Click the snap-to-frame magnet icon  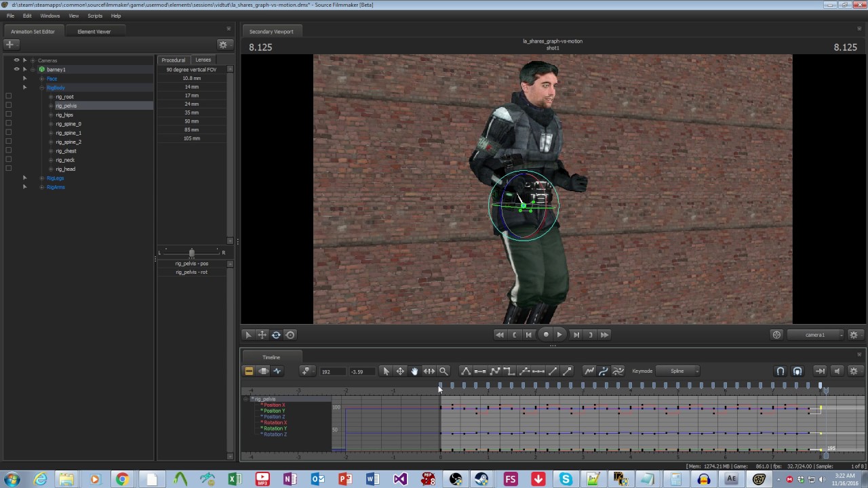pos(797,371)
